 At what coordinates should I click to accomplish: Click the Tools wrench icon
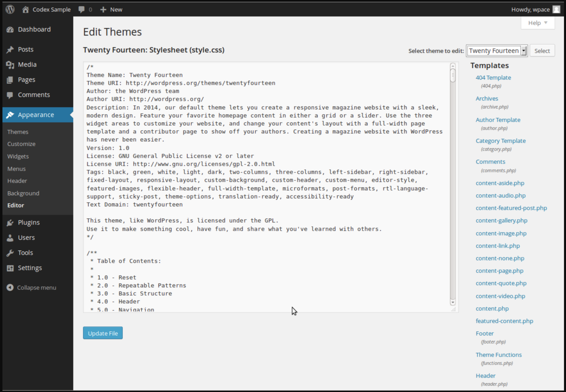[10, 253]
